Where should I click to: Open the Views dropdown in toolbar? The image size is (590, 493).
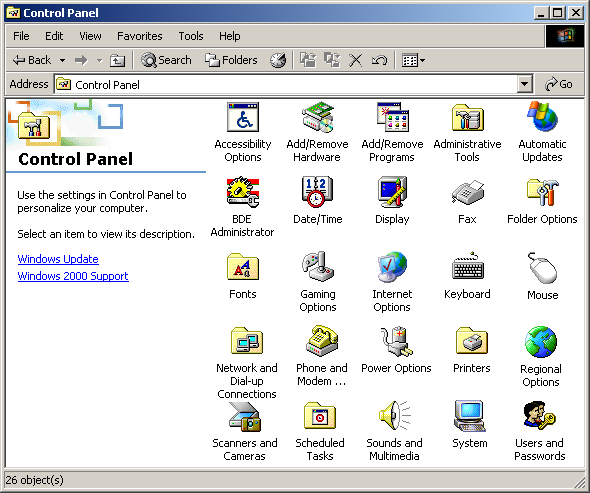pyautogui.click(x=413, y=60)
